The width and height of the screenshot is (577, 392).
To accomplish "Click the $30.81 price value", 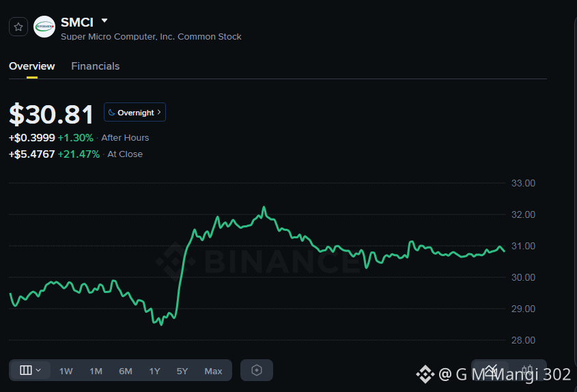I will click(51, 115).
